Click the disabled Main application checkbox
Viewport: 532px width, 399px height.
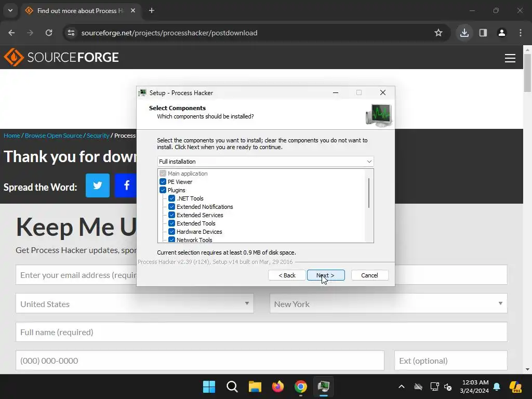point(163,174)
